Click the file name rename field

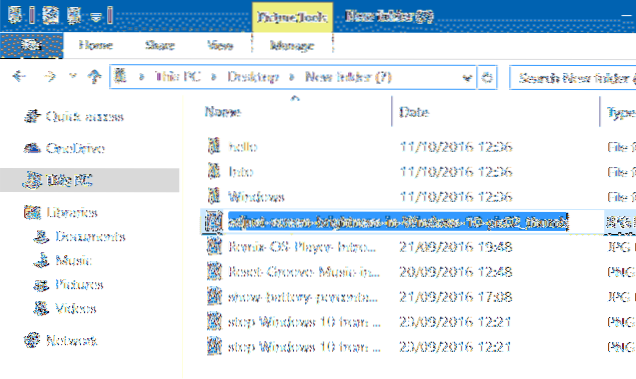click(398, 222)
